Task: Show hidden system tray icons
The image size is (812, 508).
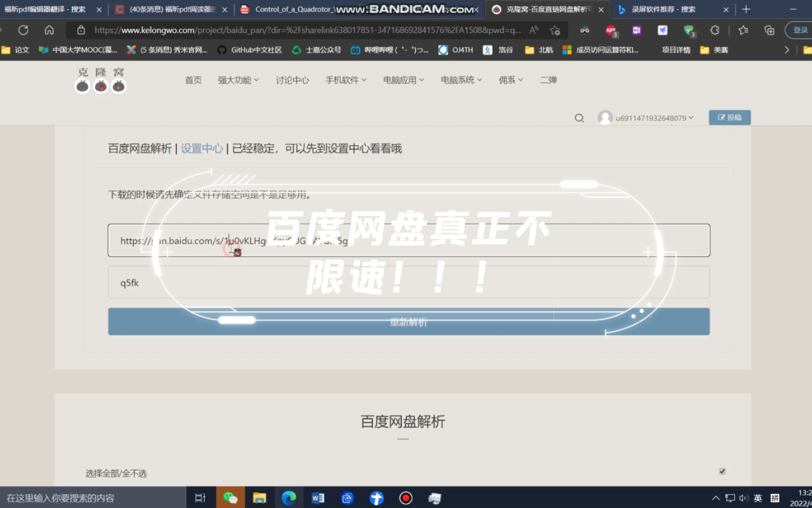Action: click(x=716, y=498)
